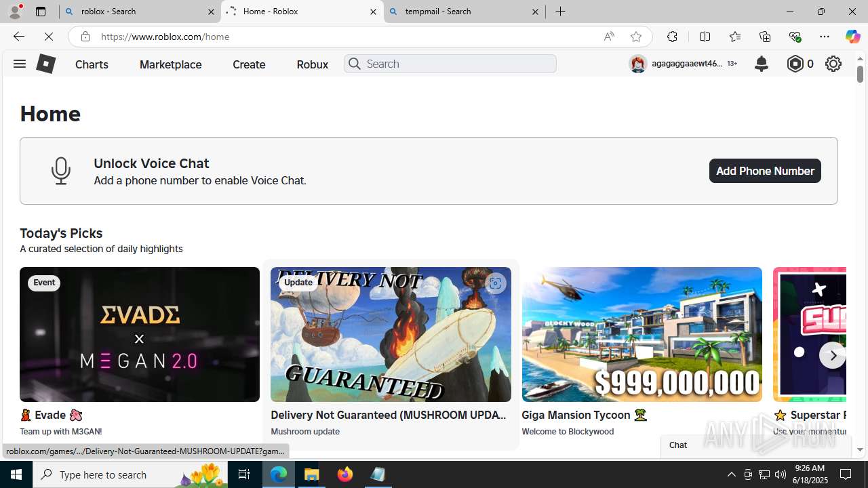Open Delivery Not Guaranteed title link

(x=389, y=415)
